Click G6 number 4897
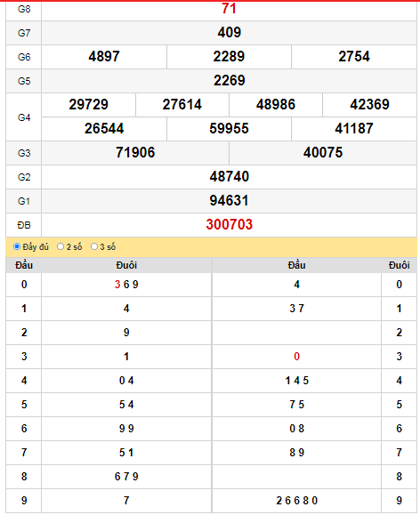The height and width of the screenshot is (515, 420). pyautogui.click(x=104, y=57)
